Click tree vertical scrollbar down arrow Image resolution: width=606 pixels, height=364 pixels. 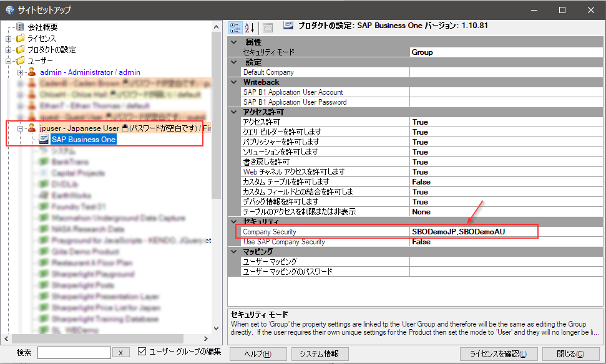[216, 328]
